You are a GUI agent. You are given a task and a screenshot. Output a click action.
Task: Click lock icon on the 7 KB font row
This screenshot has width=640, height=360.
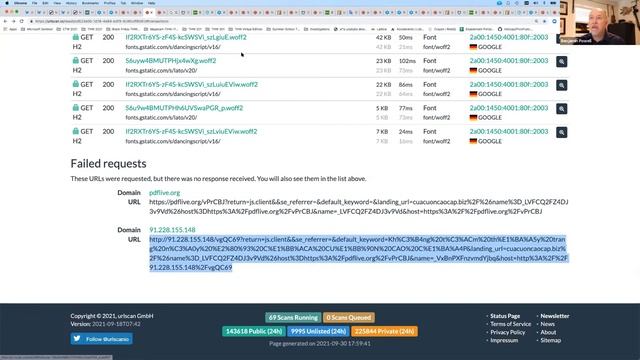(x=76, y=131)
